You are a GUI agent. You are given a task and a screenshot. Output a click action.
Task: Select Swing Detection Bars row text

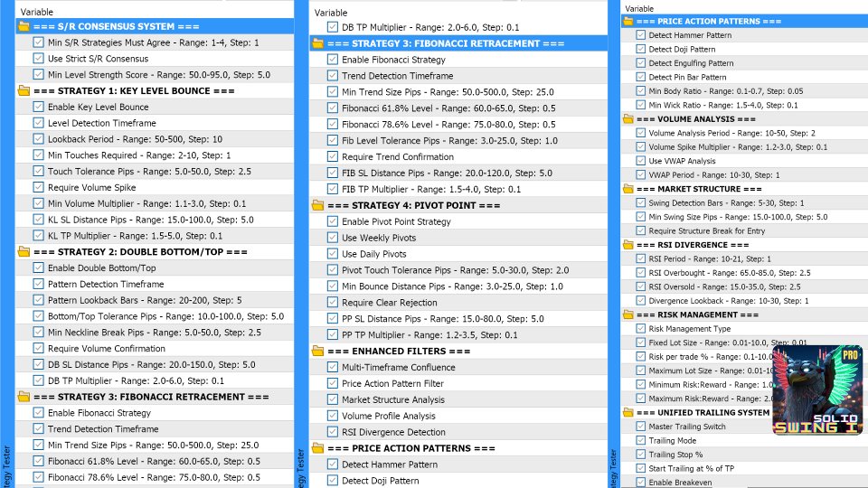726,202
